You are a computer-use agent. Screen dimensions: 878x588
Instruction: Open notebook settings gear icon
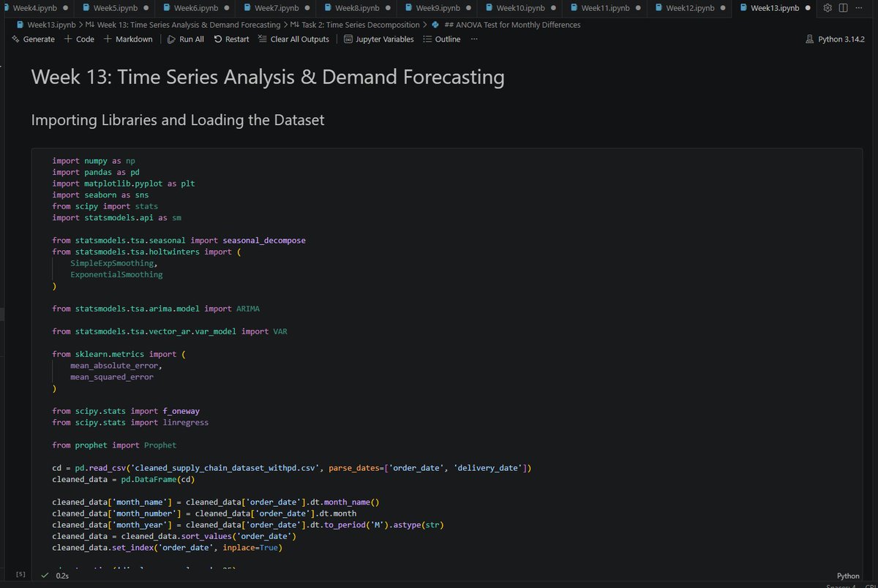tap(828, 8)
